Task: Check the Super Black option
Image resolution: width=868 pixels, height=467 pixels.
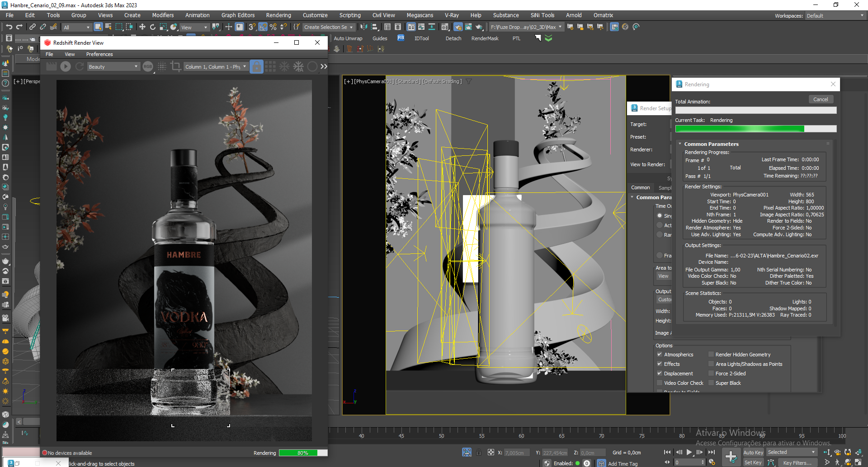Action: click(711, 383)
